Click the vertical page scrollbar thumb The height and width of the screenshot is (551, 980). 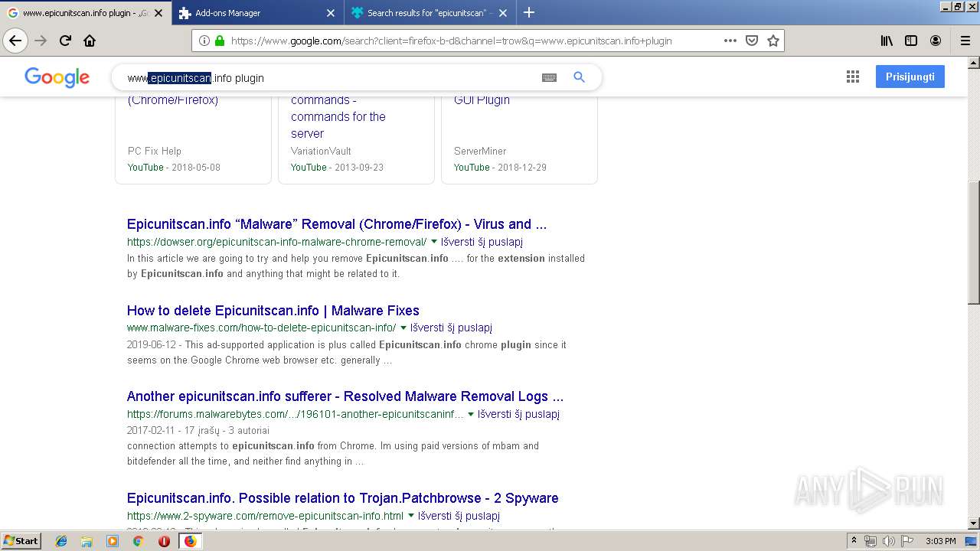(x=974, y=242)
